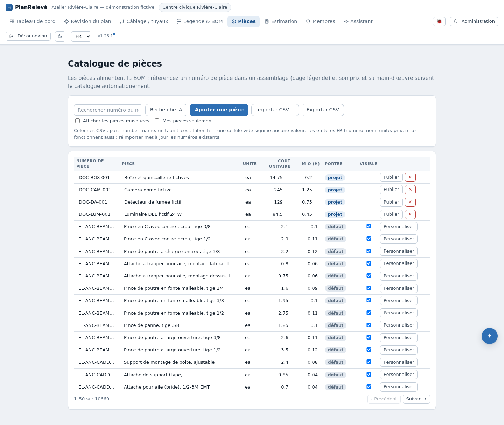Click the Administration button
Image resolution: width=504 pixels, height=425 pixels.
coord(474,21)
